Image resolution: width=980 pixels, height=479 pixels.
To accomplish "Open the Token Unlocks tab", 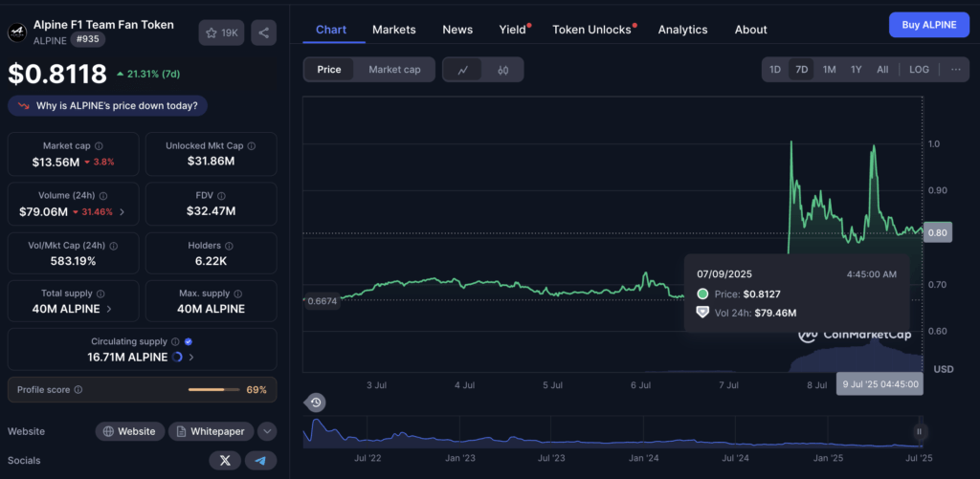I will 591,30.
